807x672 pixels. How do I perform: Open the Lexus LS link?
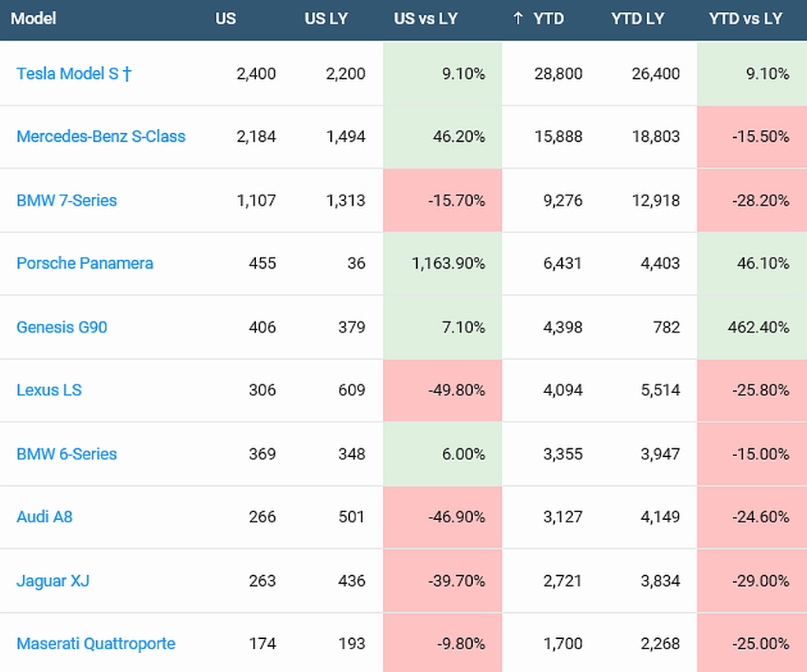click(49, 390)
